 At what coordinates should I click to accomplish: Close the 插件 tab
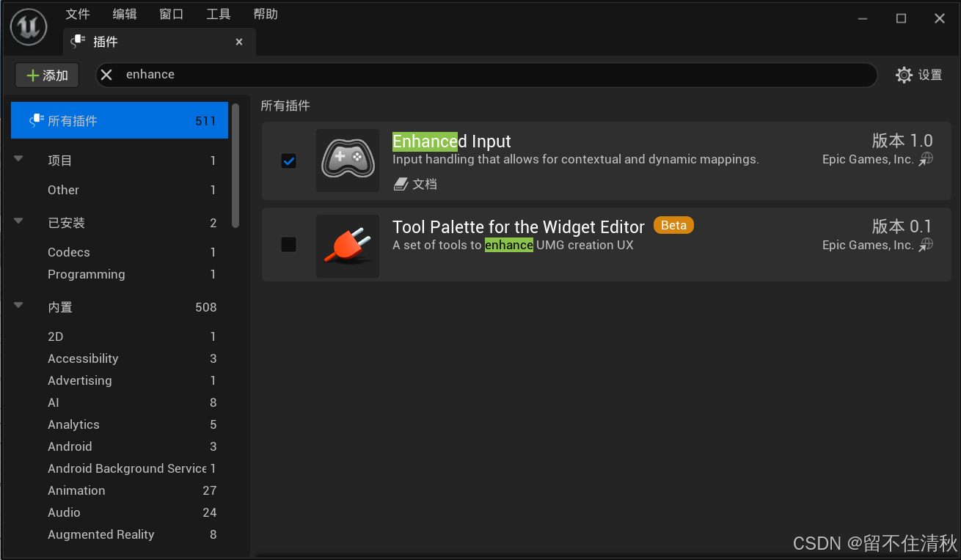click(x=239, y=43)
